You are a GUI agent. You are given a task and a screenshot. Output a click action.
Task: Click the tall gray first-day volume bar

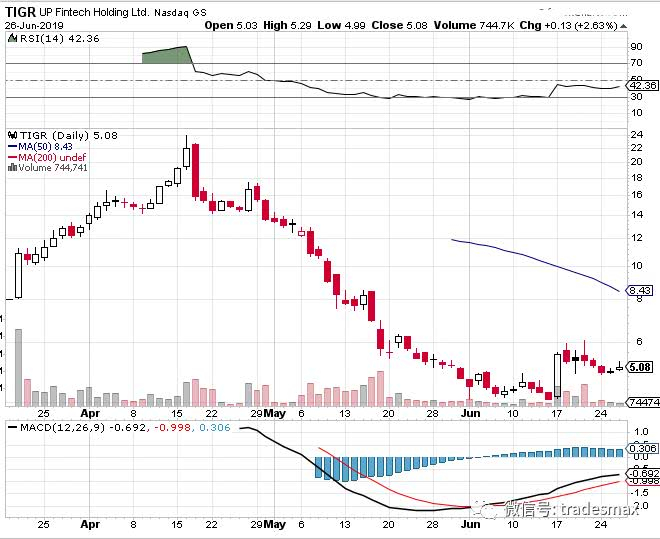coord(19,367)
